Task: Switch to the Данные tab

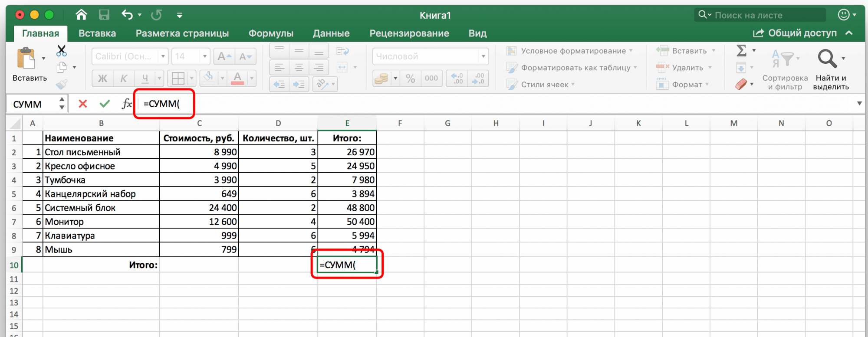Action: click(x=331, y=33)
